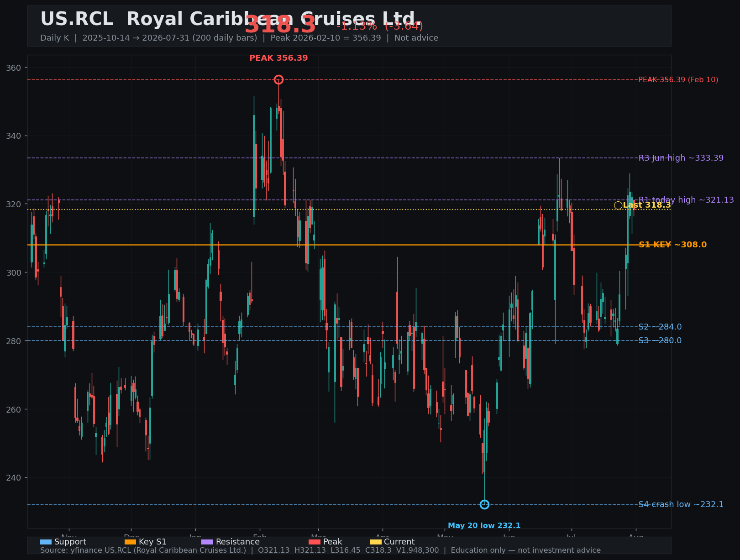Click the '-1.13% (-3.64)' change value
This screenshot has width=740, height=560.
(x=380, y=26)
